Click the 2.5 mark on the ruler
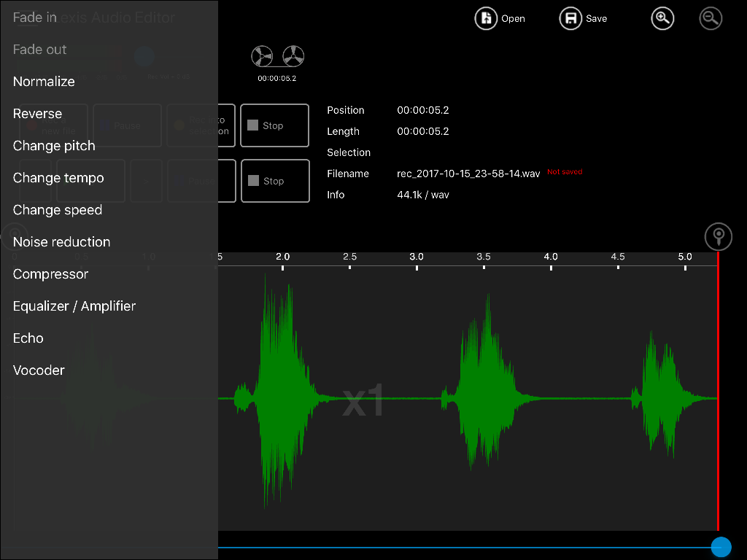This screenshot has width=747, height=560. click(x=349, y=257)
